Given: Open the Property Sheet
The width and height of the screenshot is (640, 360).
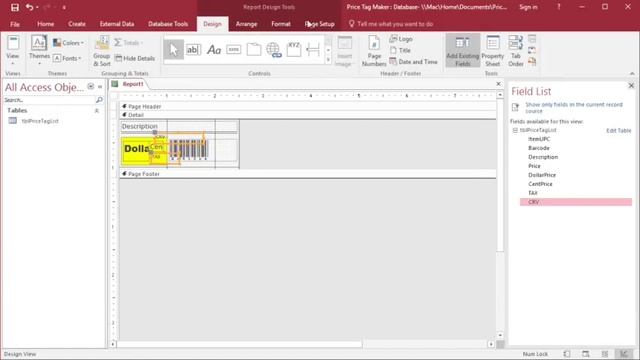Looking at the screenshot, I should (x=493, y=51).
